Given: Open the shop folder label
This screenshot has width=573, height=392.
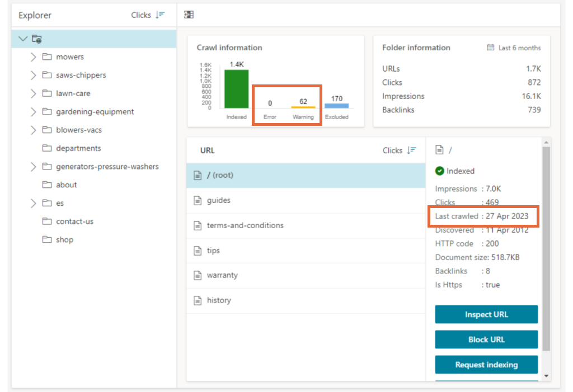Looking at the screenshot, I should pos(65,239).
